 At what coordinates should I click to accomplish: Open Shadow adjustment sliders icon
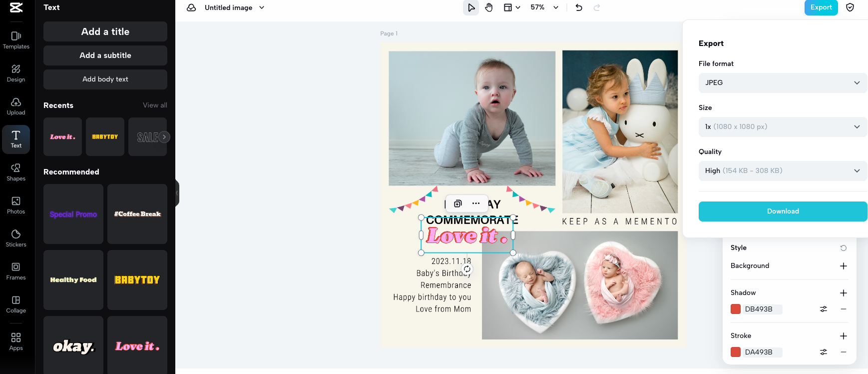point(824,309)
